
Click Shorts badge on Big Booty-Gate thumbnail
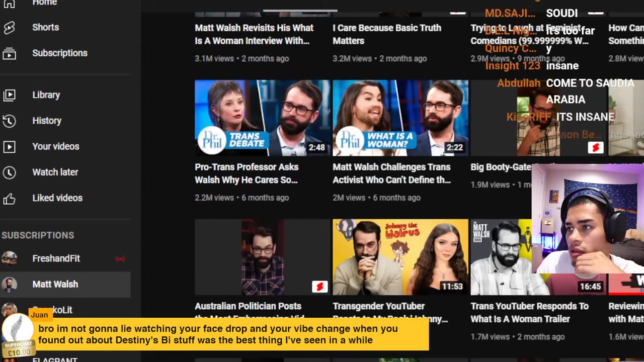(596, 147)
